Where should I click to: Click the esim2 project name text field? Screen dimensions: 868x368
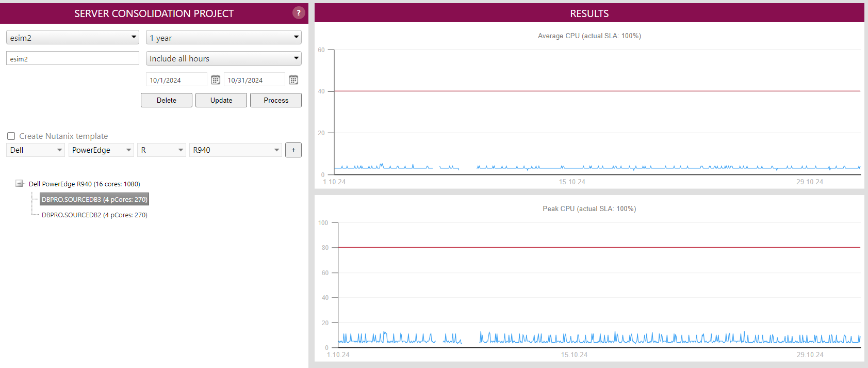(x=73, y=59)
